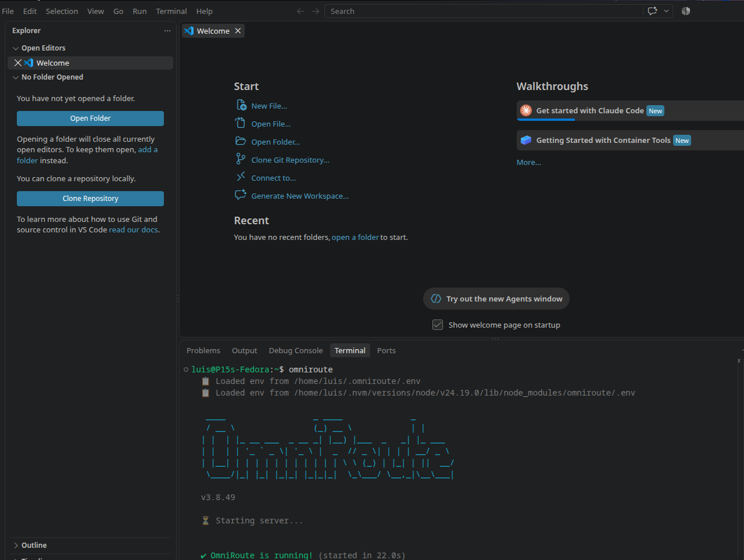
Task: Close the Welcome tab
Action: (x=238, y=31)
